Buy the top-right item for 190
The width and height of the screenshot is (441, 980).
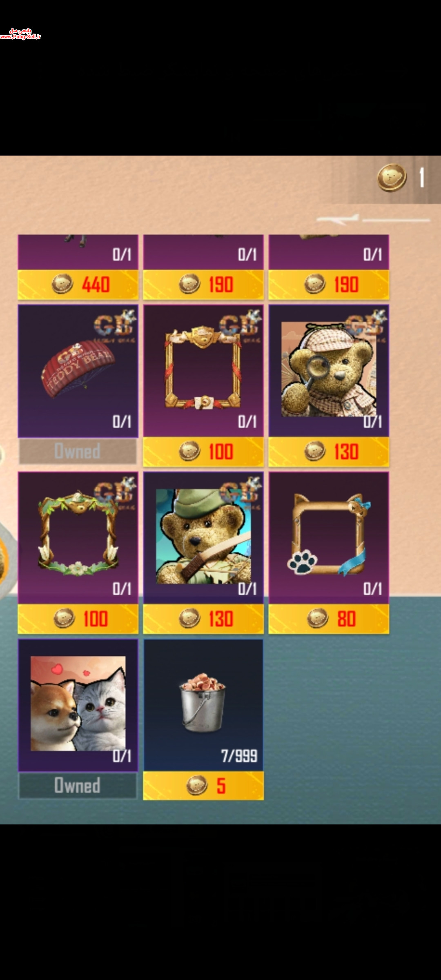click(329, 284)
